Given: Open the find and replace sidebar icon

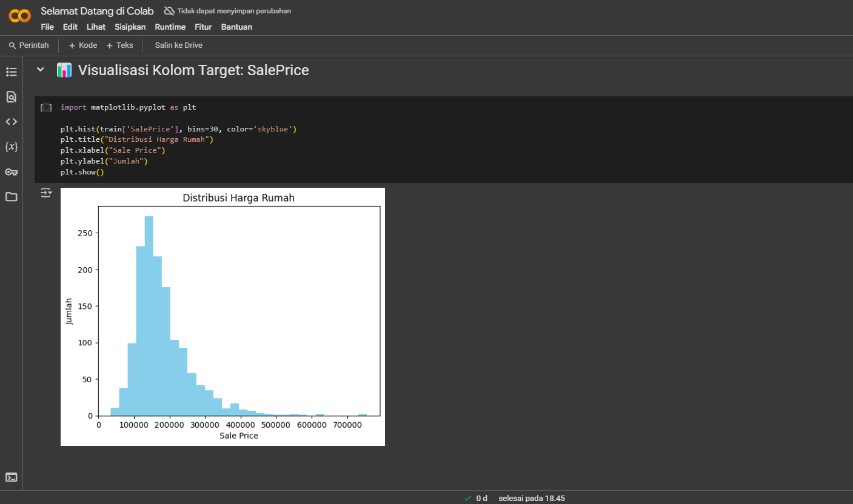Looking at the screenshot, I should pyautogui.click(x=11, y=97).
